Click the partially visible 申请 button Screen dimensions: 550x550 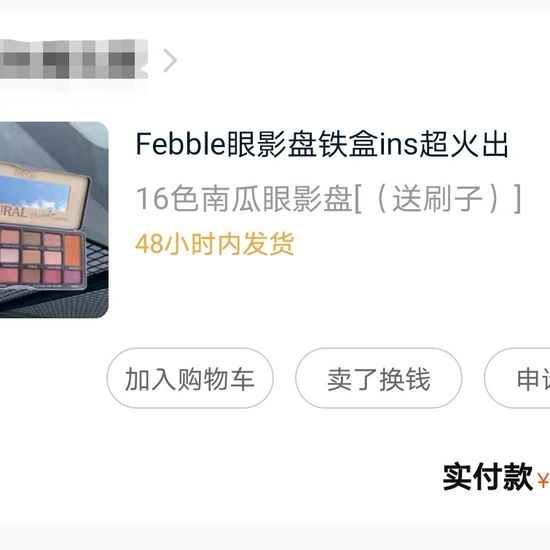pyautogui.click(x=517, y=378)
